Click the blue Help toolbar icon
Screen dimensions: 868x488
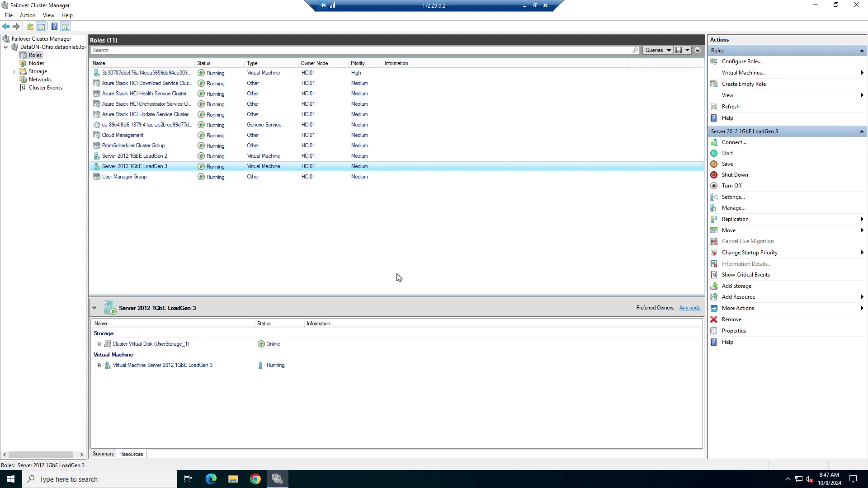click(54, 27)
